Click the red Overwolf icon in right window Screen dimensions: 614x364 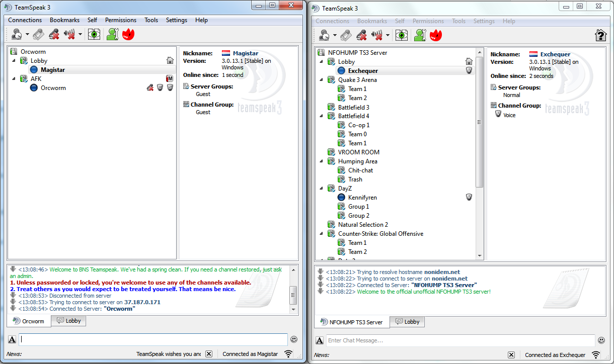click(x=436, y=35)
